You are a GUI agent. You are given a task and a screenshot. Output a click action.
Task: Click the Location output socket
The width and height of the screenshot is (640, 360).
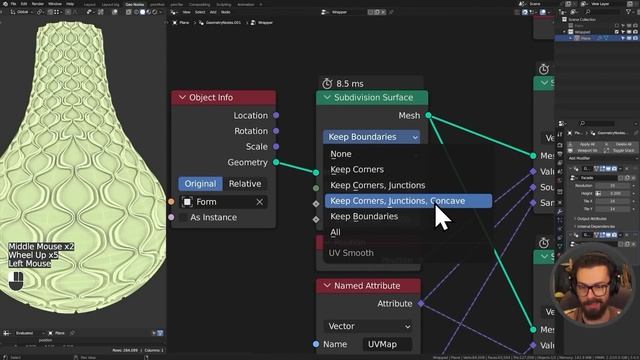[276, 116]
